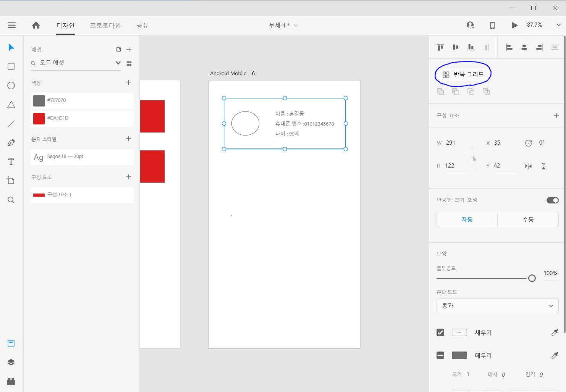This screenshot has width=566, height=392.
Task: Select the 구성 요소 1 asset
Action: point(82,195)
